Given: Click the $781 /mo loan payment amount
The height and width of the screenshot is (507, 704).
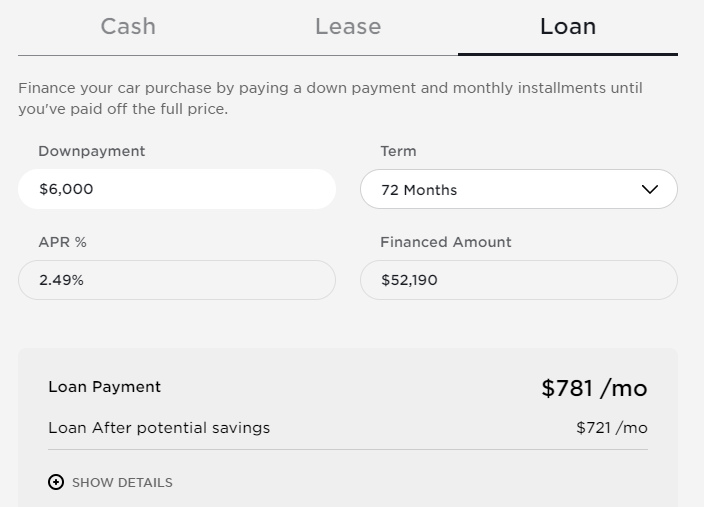Looking at the screenshot, I should point(594,388).
